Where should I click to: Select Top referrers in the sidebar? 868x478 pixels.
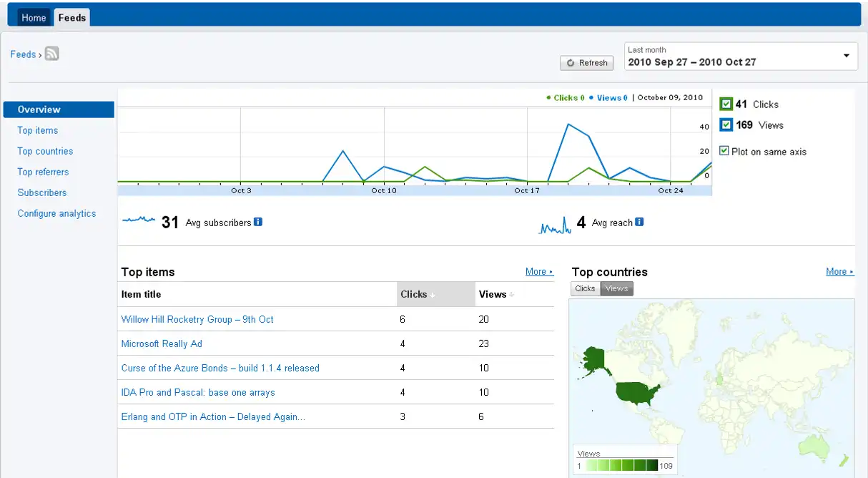point(43,172)
